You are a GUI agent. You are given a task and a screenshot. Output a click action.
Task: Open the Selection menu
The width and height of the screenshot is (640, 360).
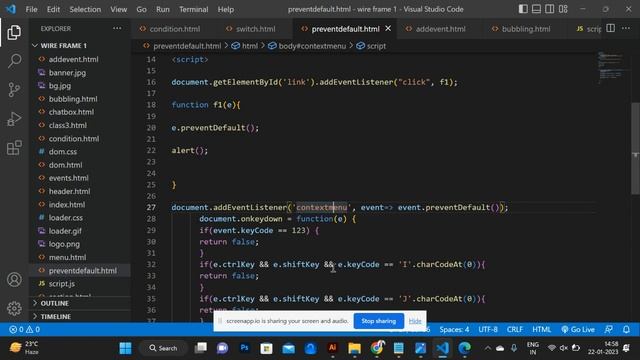(x=85, y=9)
